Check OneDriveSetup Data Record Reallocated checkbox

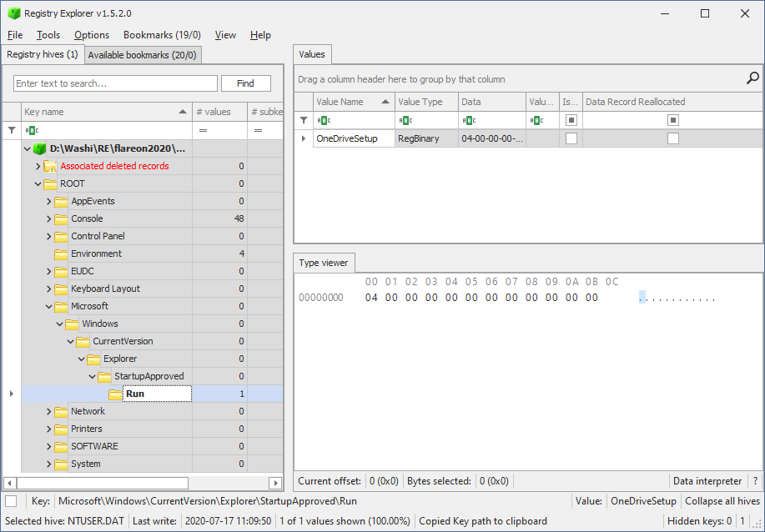[x=672, y=138]
